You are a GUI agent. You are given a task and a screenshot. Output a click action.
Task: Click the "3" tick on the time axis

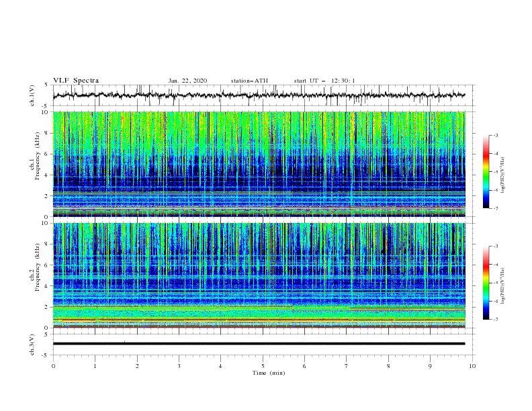[179, 366]
